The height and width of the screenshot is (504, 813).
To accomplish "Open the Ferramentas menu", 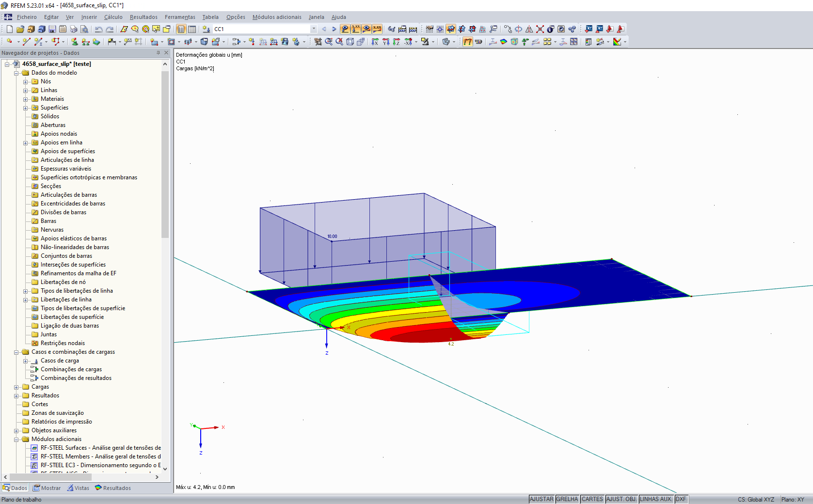I will 180,17.
